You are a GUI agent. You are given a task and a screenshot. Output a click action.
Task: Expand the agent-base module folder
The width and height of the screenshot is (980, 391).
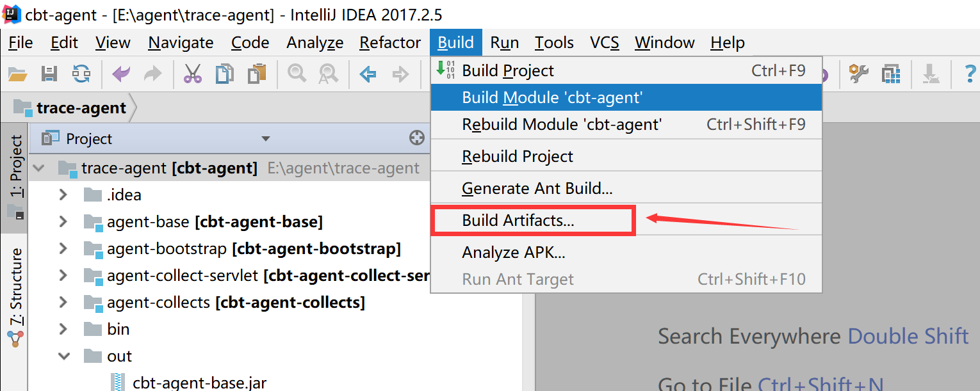[x=63, y=221]
